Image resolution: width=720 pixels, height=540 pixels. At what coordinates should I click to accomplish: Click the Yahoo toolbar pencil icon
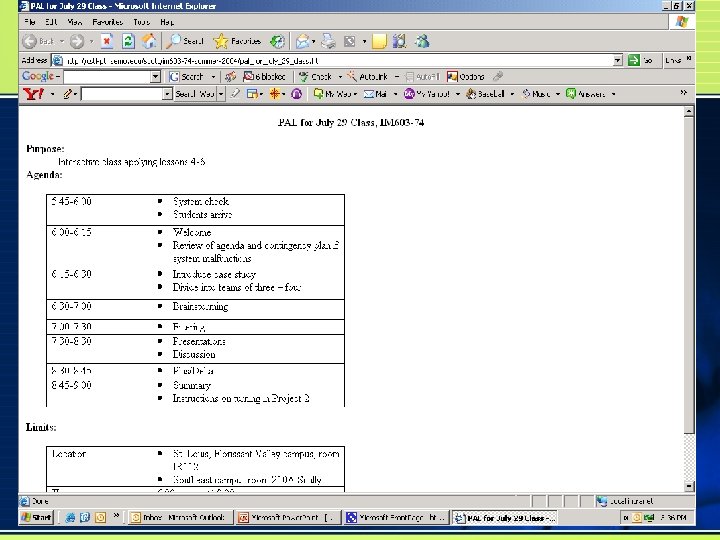[68, 94]
